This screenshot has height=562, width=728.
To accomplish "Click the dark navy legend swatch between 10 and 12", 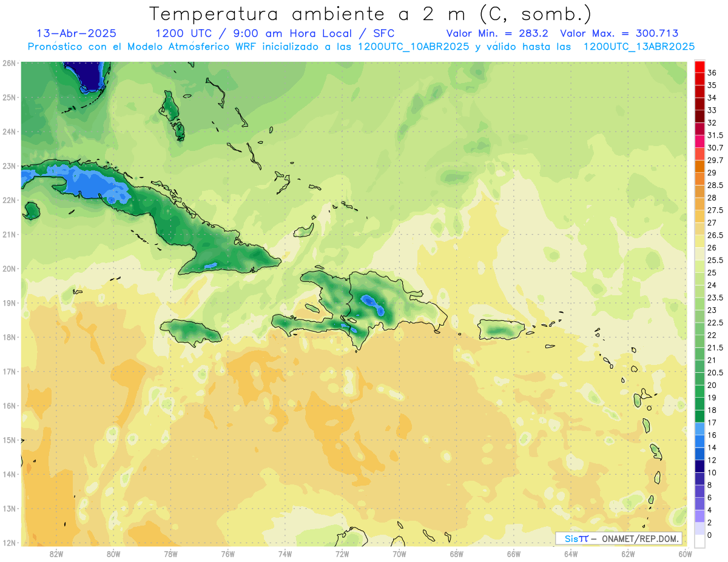I will (x=700, y=466).
